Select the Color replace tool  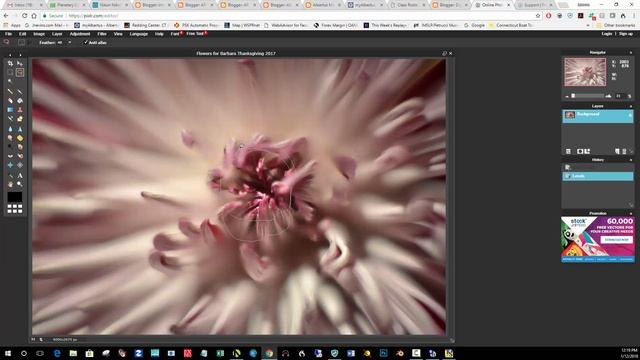point(10,119)
